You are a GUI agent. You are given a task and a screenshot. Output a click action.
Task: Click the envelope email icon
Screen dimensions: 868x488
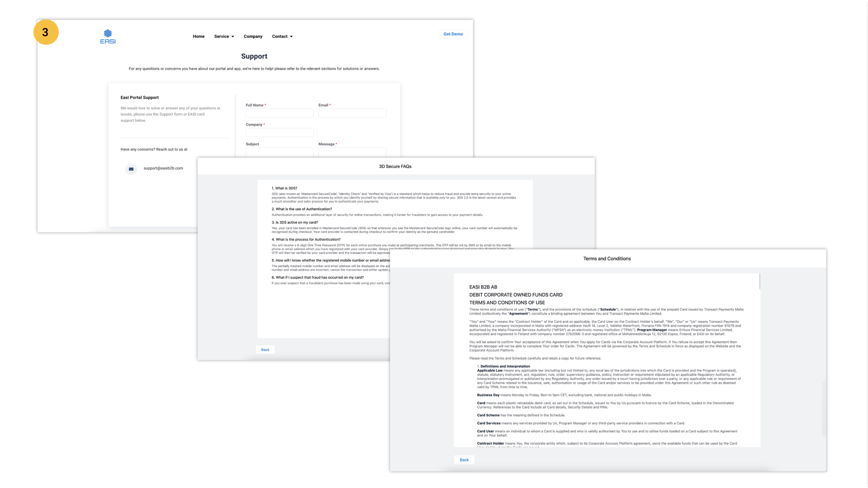tap(131, 169)
